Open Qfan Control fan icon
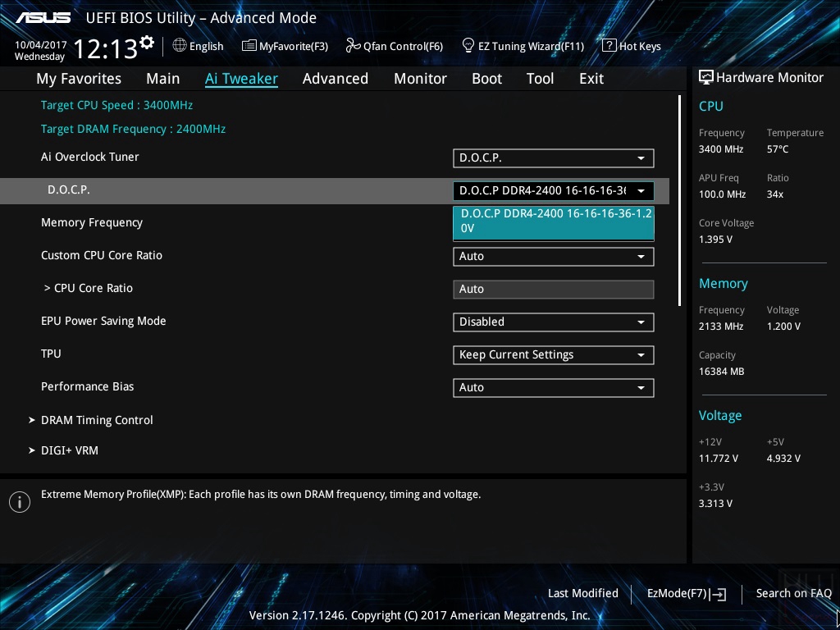The image size is (840, 630). (x=353, y=46)
